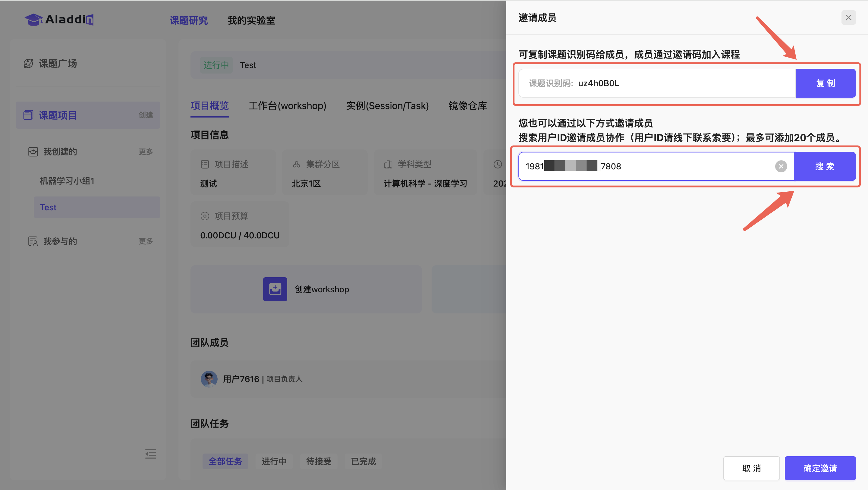This screenshot has height=490, width=868.
Task: Open 我的实验室 top menu
Action: 251,20
